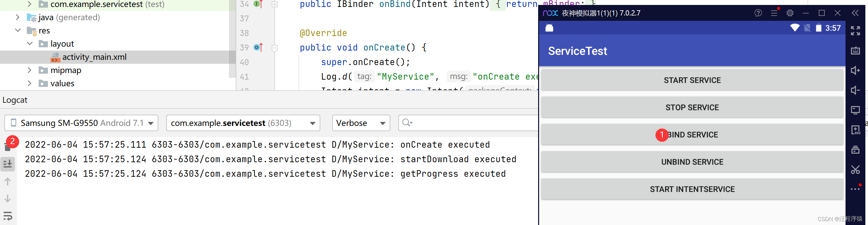Click Nox screenshot scissors icon
The width and height of the screenshot is (868, 225).
coord(855,169)
